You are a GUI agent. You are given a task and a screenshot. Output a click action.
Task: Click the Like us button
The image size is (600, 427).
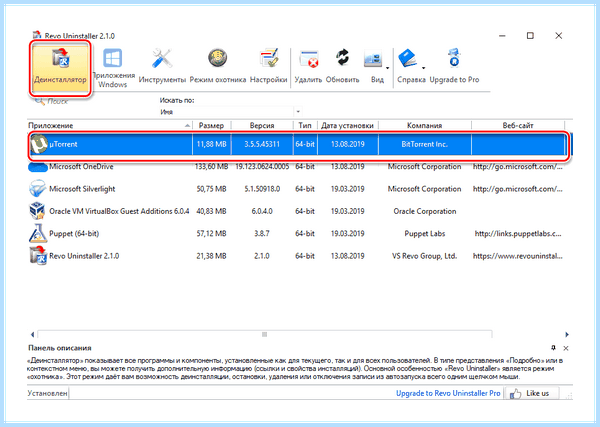point(532,393)
